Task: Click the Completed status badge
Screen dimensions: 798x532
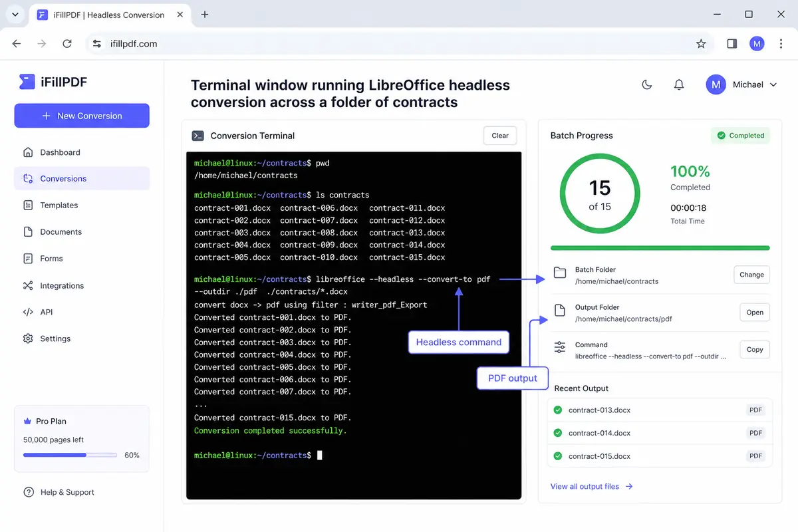Action: pyautogui.click(x=740, y=136)
